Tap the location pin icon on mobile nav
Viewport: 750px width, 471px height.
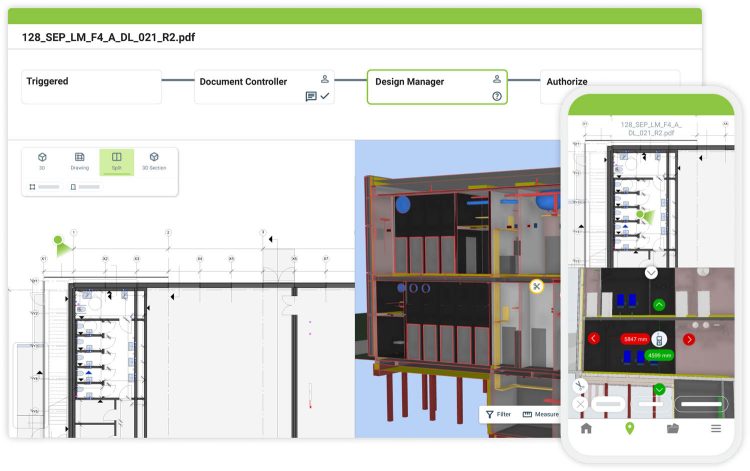[629, 428]
